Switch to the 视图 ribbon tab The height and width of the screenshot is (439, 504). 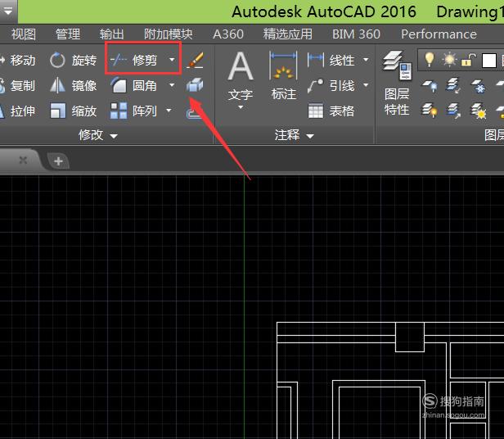point(24,34)
